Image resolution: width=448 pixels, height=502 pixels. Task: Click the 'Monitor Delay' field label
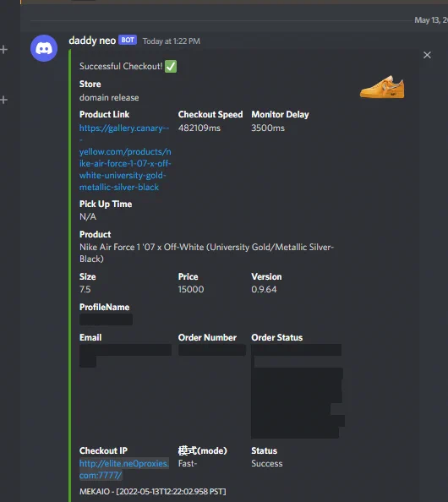tap(280, 115)
